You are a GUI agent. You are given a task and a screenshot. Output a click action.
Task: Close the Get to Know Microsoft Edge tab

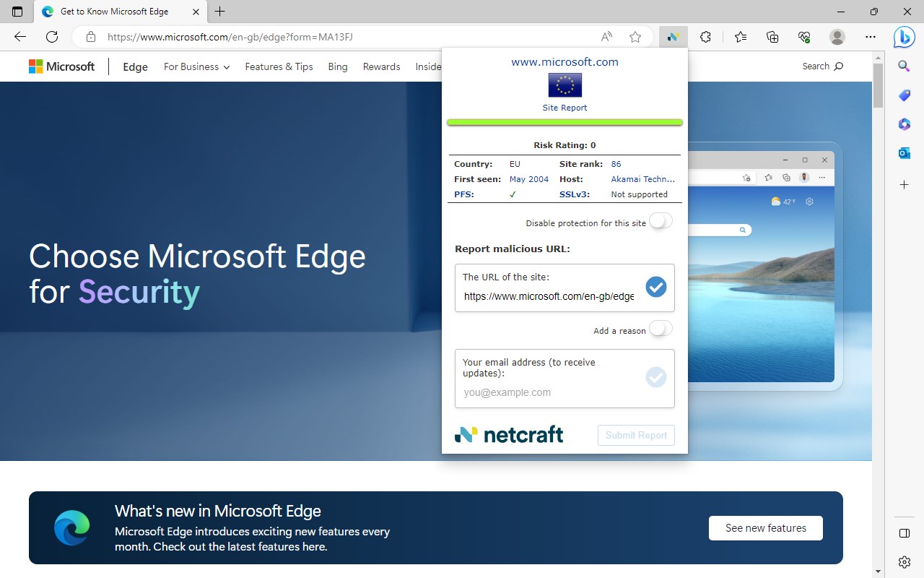tap(196, 12)
